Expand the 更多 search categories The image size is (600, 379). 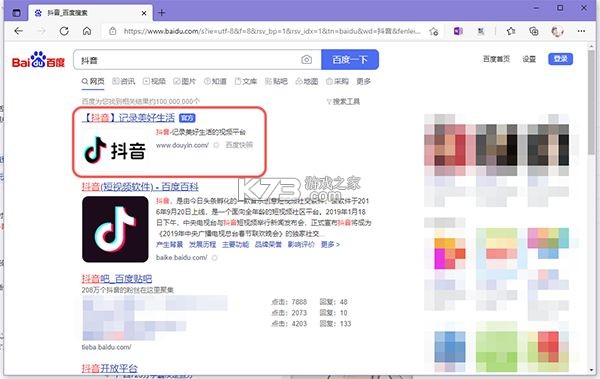click(x=364, y=81)
